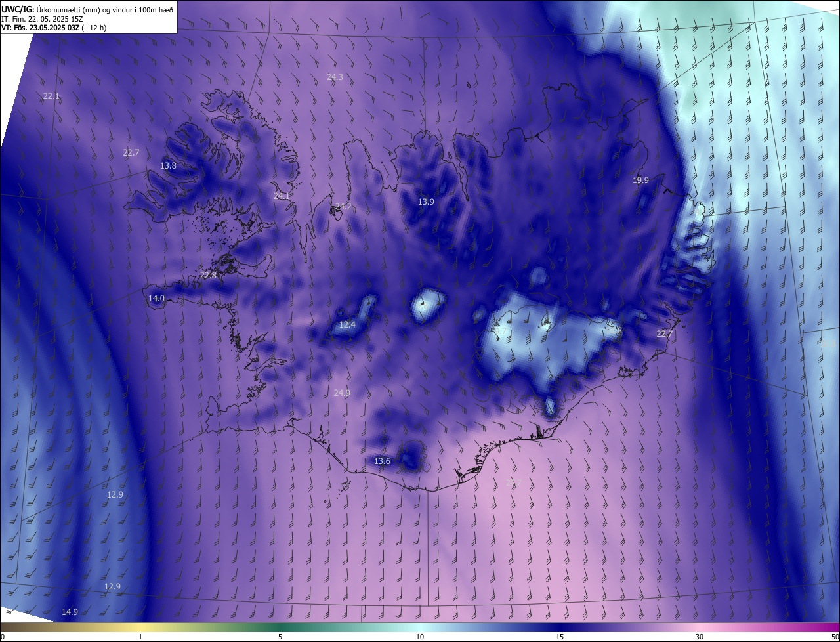This screenshot has height=642, width=840.
Task: Click the 24.3 value label on the map
Action: pyautogui.click(x=335, y=77)
